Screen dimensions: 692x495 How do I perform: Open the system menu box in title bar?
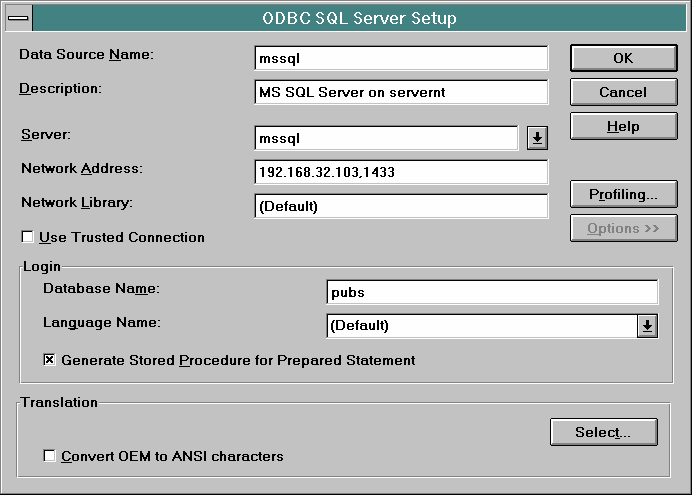point(19,18)
